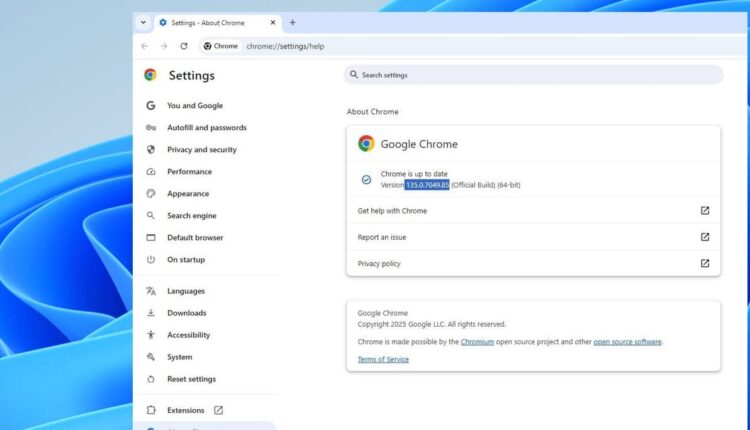The height and width of the screenshot is (430, 750).
Task: Open Accessibility settings
Action: pos(188,335)
